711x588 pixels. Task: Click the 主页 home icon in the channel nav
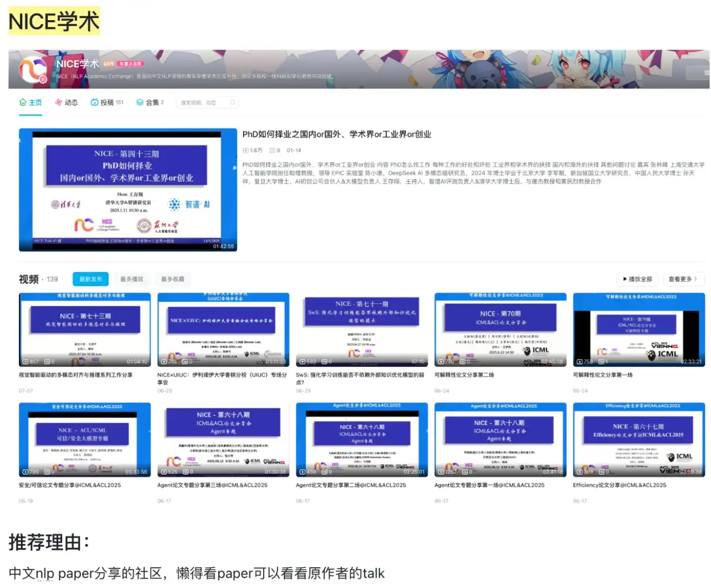(23, 102)
